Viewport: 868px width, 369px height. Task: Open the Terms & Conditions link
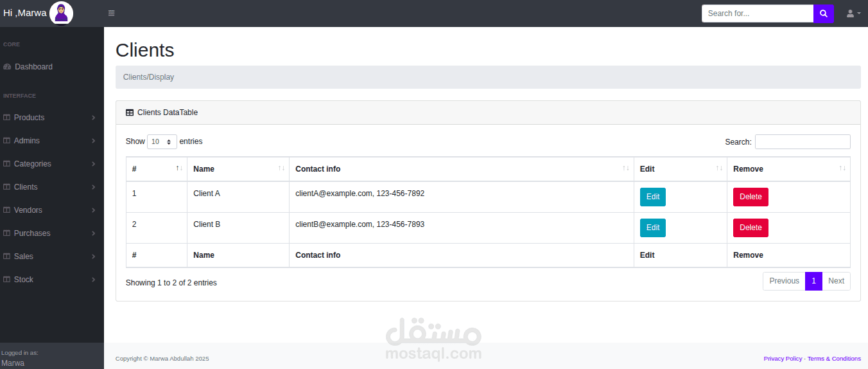coord(834,359)
